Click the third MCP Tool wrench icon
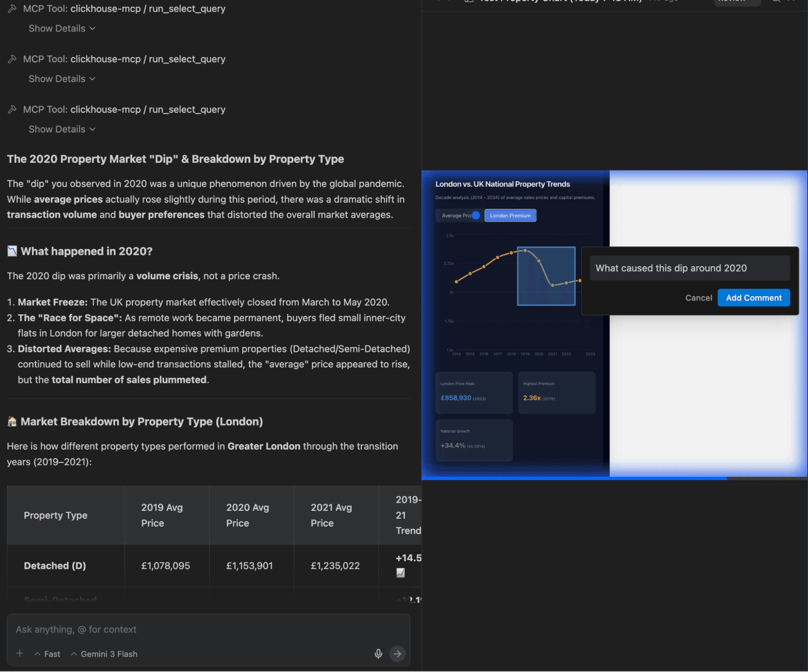Screen dimensions: 808x672 tap(12, 110)
